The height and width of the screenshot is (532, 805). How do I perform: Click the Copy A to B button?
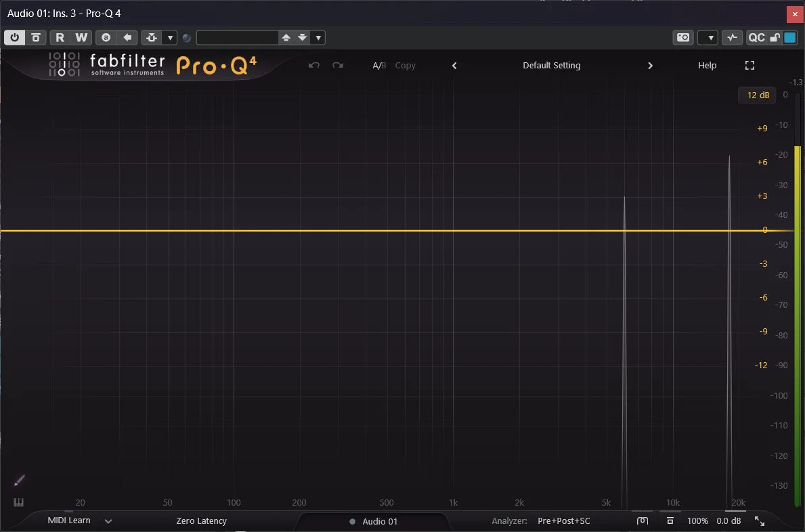[x=405, y=66]
